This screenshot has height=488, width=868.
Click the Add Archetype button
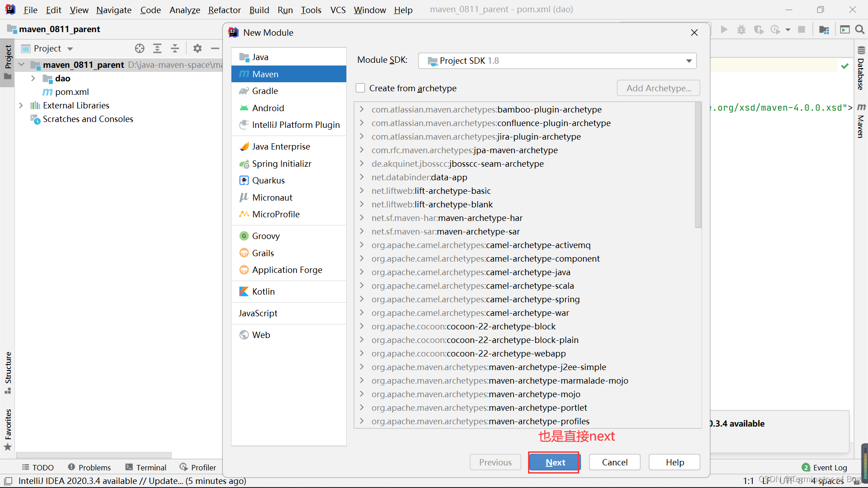click(x=659, y=88)
